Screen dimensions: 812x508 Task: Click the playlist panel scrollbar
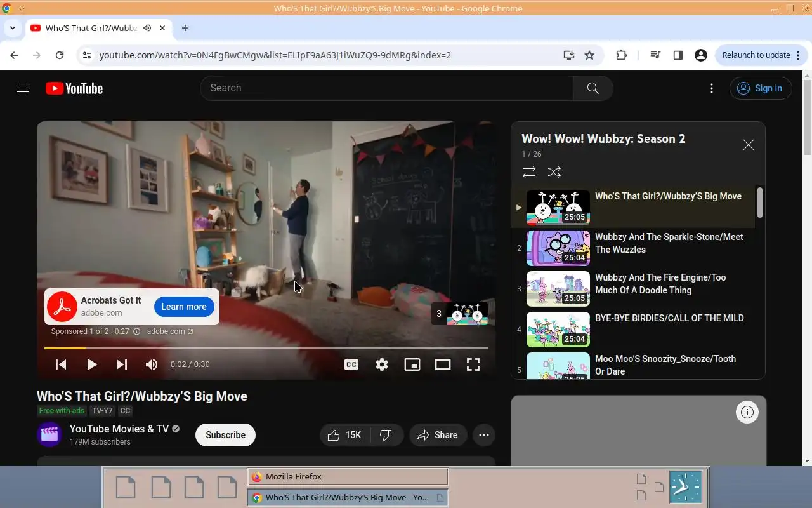click(x=759, y=203)
